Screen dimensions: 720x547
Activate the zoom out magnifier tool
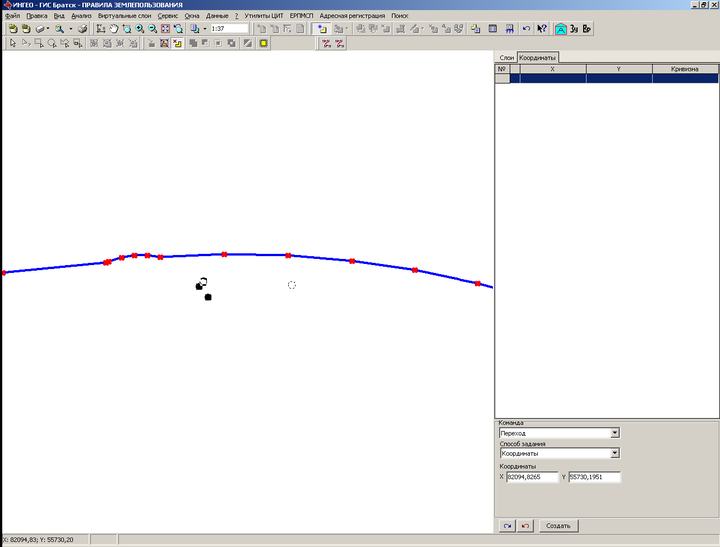[x=152, y=29]
